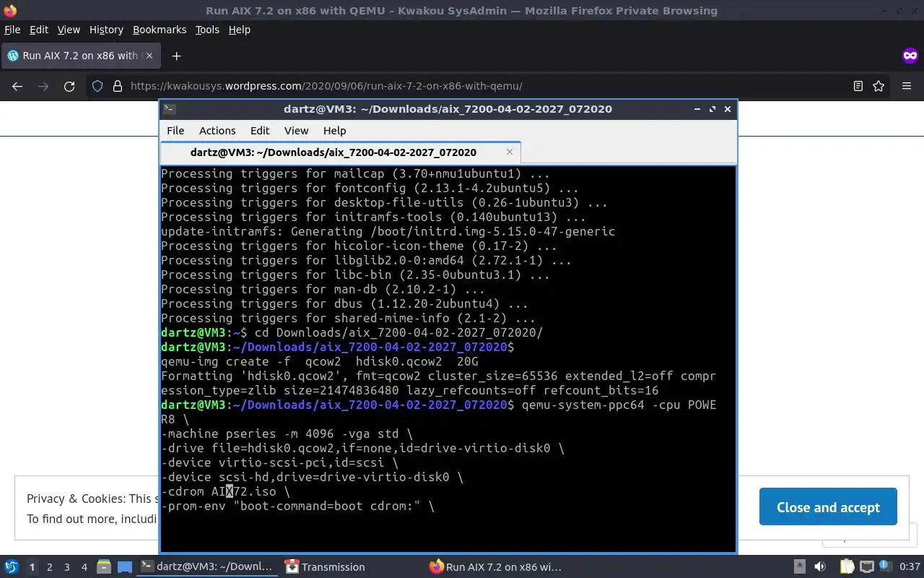This screenshot has width=924, height=578.
Task: Click the network status tray icon
Action: (867, 567)
